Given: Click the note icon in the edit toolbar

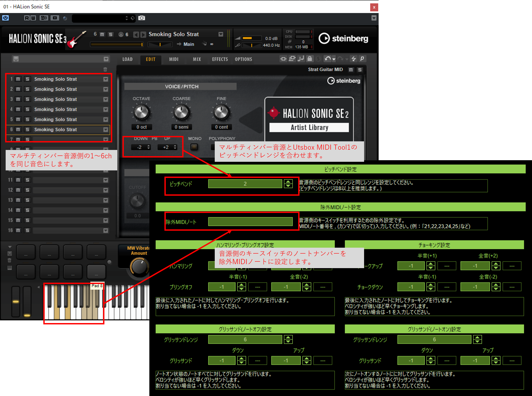Looking at the screenshot, I should point(301,58).
